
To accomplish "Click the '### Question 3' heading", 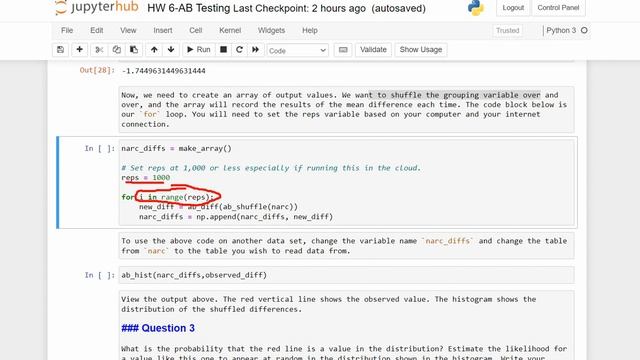I will point(158,328).
